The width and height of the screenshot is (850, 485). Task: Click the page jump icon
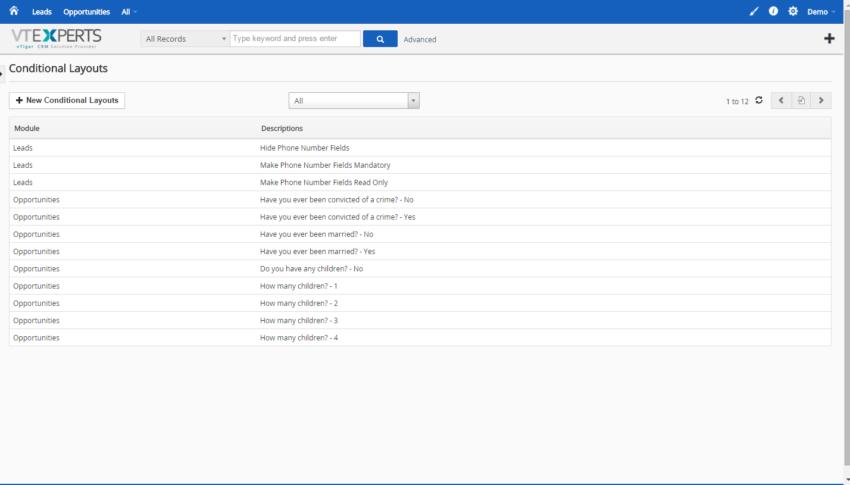click(801, 100)
